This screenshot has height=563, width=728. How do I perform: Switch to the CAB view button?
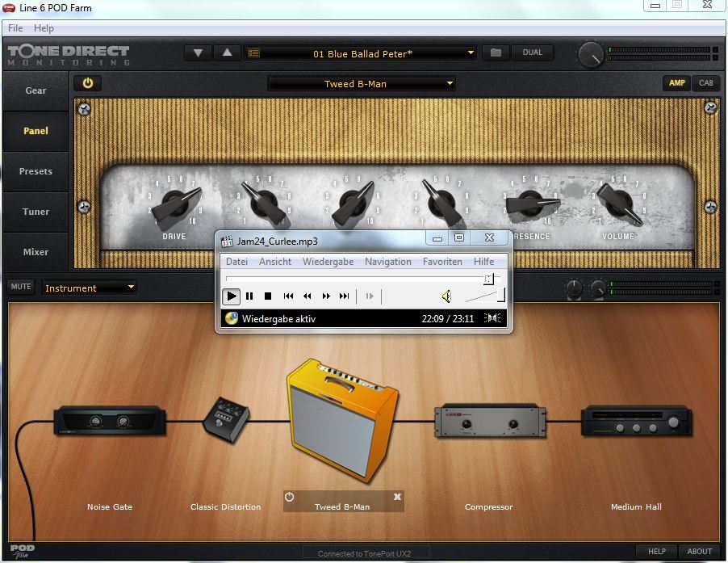click(x=706, y=83)
